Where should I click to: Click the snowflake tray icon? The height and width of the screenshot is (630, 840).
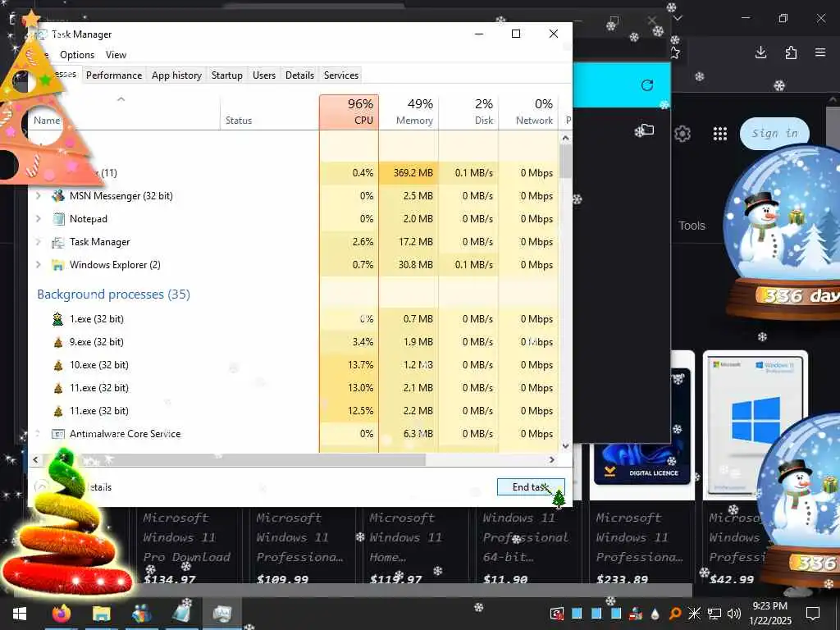[694, 614]
